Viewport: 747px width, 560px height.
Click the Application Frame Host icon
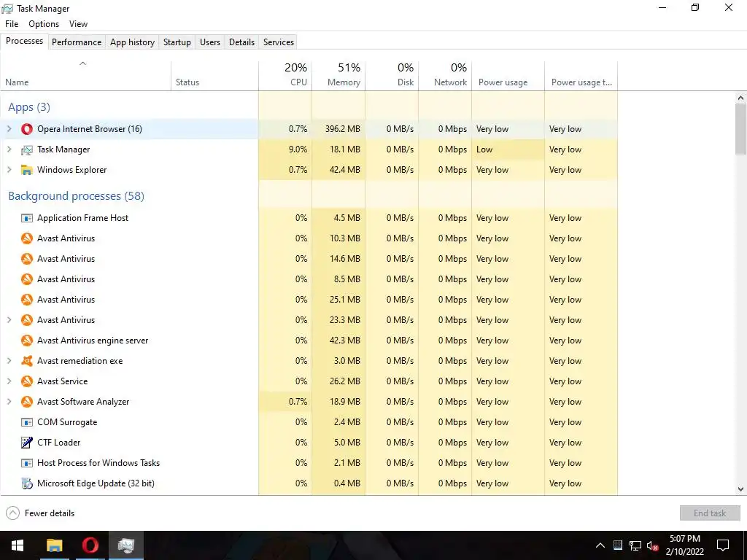tap(27, 218)
